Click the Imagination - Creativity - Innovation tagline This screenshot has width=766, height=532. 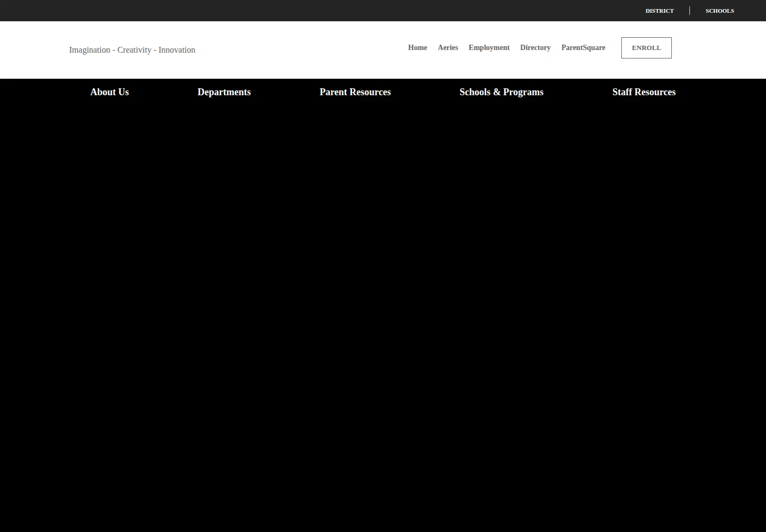[x=132, y=50]
